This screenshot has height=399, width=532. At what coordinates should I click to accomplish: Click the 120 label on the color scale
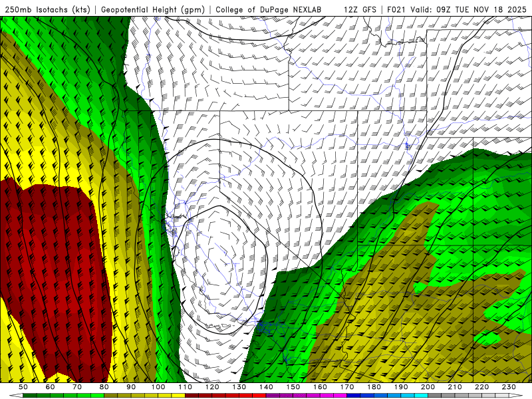pos(212,387)
